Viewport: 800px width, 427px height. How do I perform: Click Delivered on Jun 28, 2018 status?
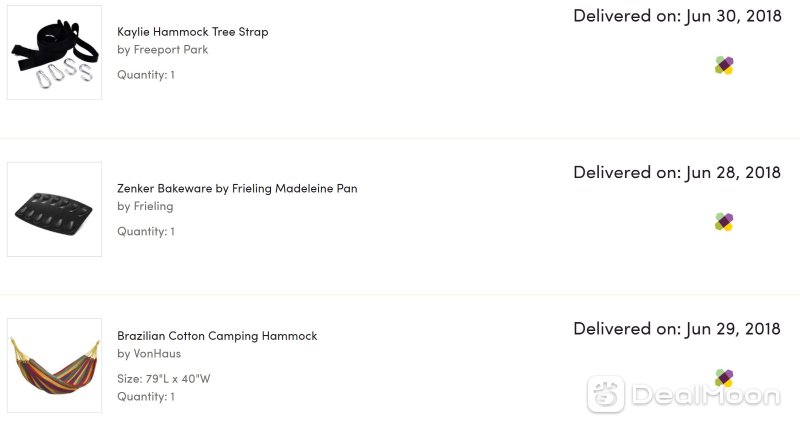pos(677,172)
